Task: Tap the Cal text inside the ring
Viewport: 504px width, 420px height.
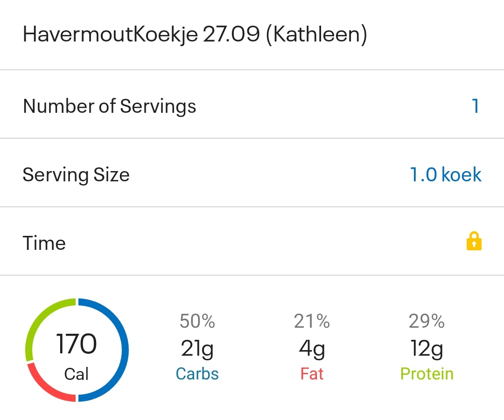Action: (77, 374)
